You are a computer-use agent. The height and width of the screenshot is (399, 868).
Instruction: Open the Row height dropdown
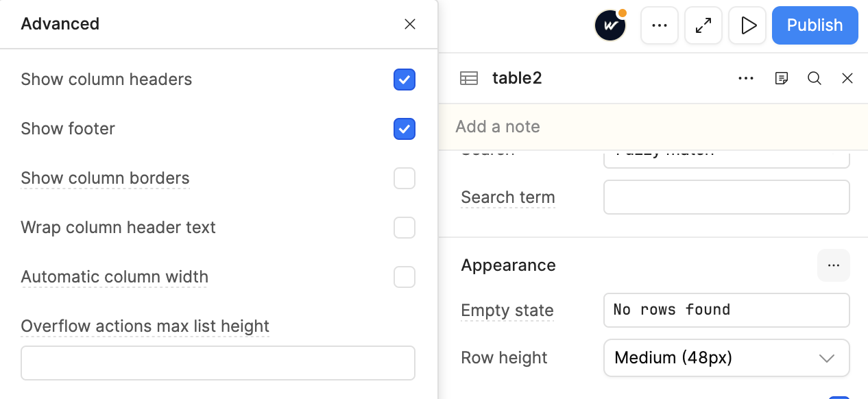pos(726,358)
